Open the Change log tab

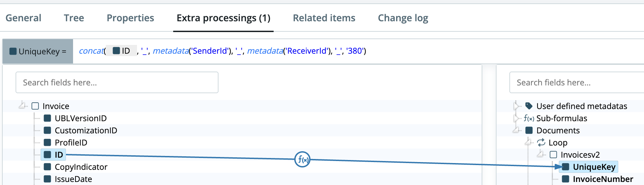pyautogui.click(x=403, y=18)
